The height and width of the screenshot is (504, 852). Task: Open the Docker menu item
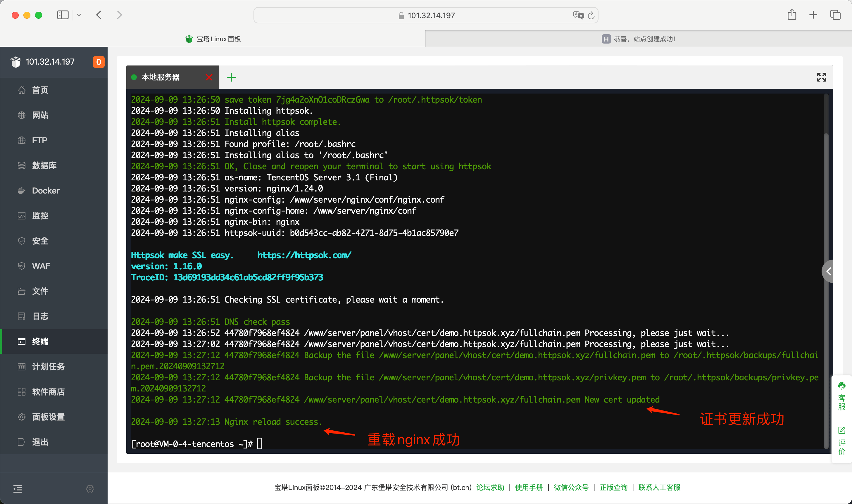(x=54, y=191)
